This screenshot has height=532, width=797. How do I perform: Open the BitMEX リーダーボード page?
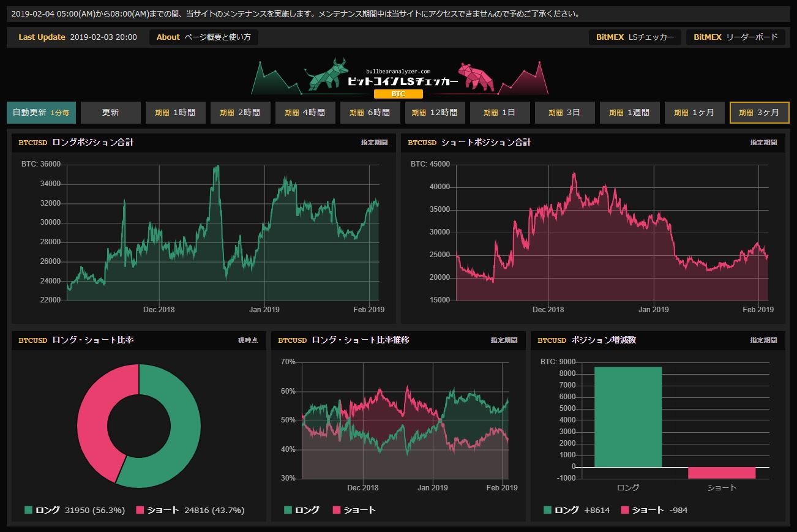(x=736, y=37)
